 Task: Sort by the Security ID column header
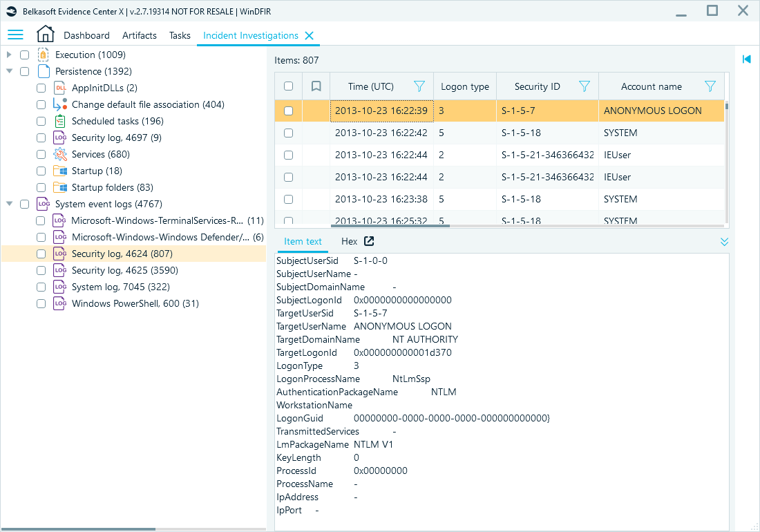[x=537, y=86]
